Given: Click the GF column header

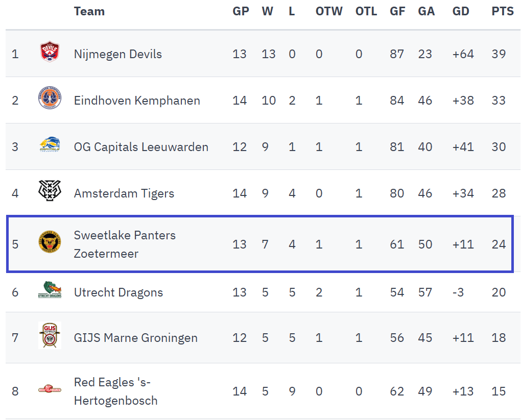Looking at the screenshot, I should coord(397,11).
